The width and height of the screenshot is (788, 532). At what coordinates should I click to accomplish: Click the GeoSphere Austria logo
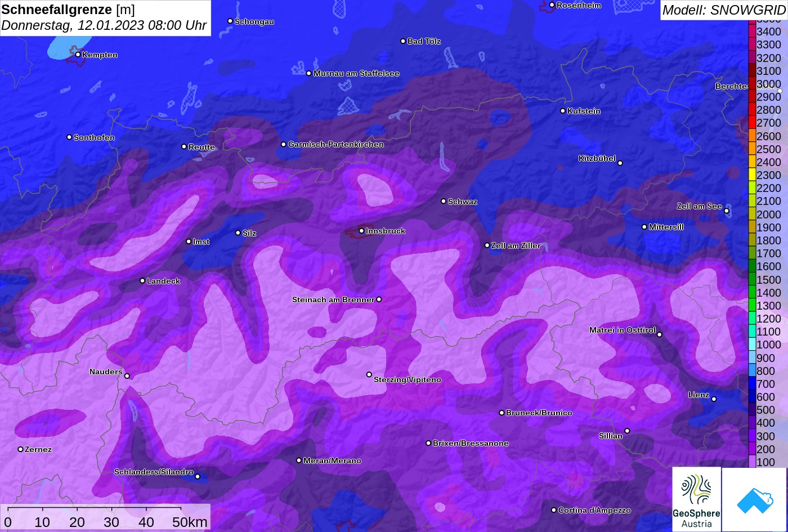696,499
